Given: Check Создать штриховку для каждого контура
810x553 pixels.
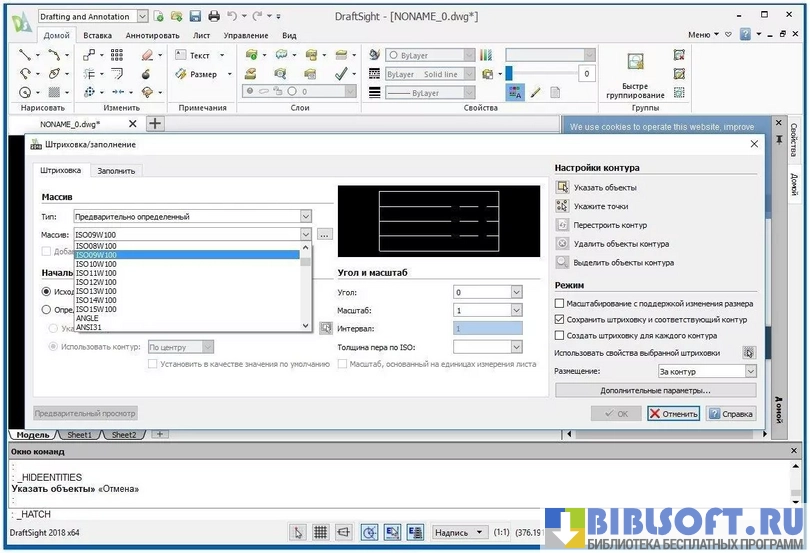Looking at the screenshot, I should 560,336.
